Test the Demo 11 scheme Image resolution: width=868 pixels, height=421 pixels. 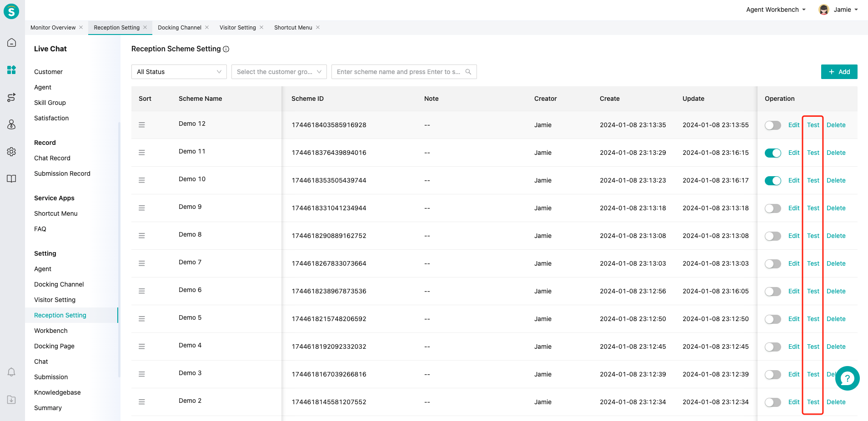point(813,153)
